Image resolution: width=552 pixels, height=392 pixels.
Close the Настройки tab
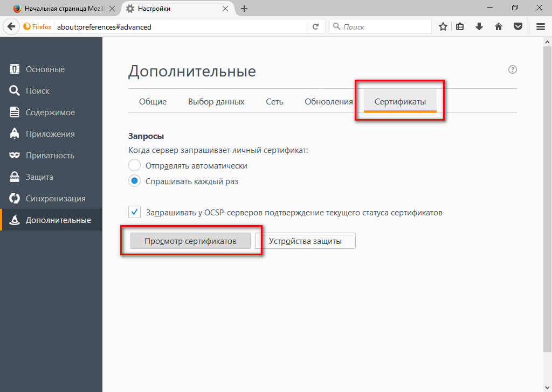coord(225,9)
